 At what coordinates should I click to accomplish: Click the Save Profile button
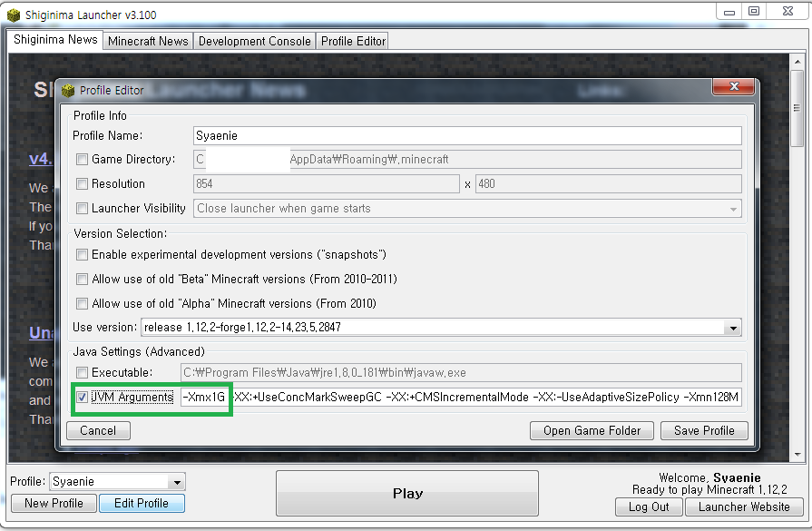704,430
